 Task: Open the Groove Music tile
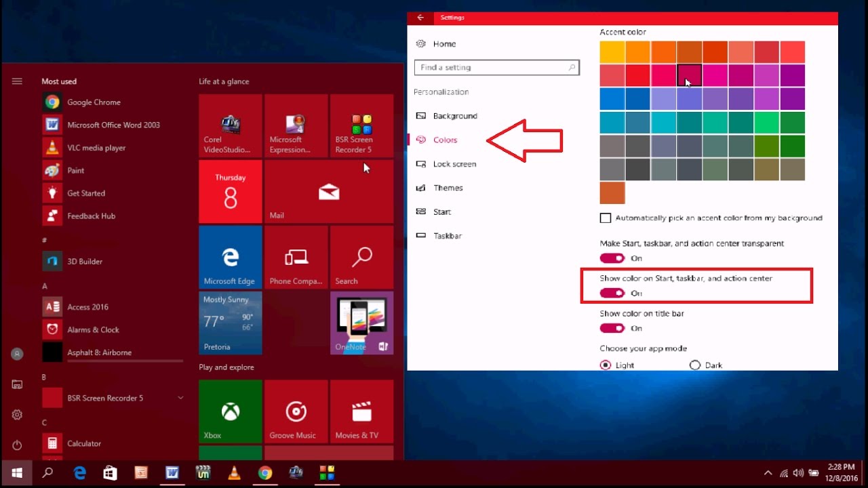(x=296, y=411)
